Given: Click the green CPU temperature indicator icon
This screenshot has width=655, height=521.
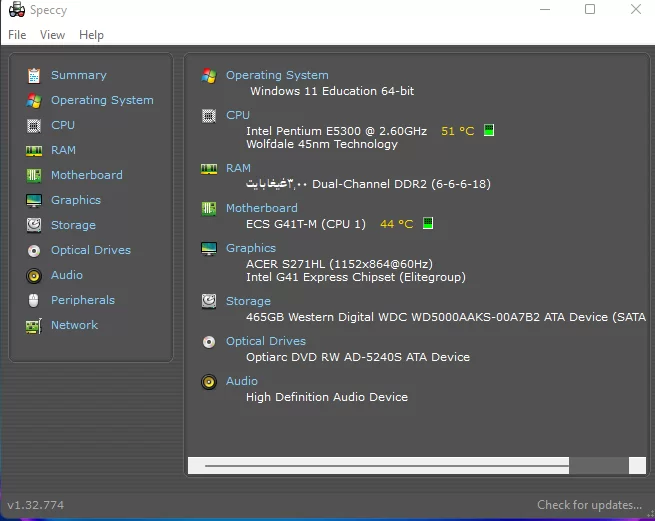Looking at the screenshot, I should pyautogui.click(x=489, y=130).
